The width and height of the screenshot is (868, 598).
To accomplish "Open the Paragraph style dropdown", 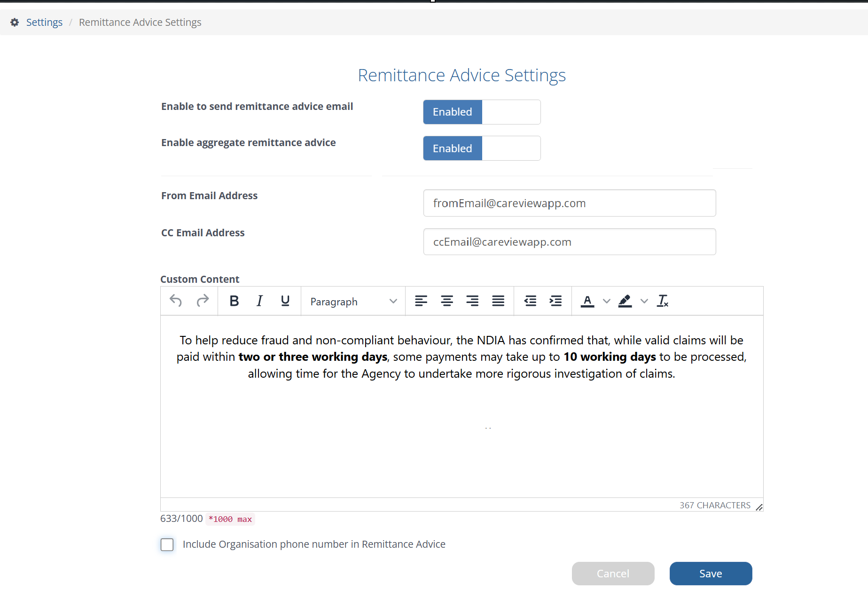I will 353,302.
